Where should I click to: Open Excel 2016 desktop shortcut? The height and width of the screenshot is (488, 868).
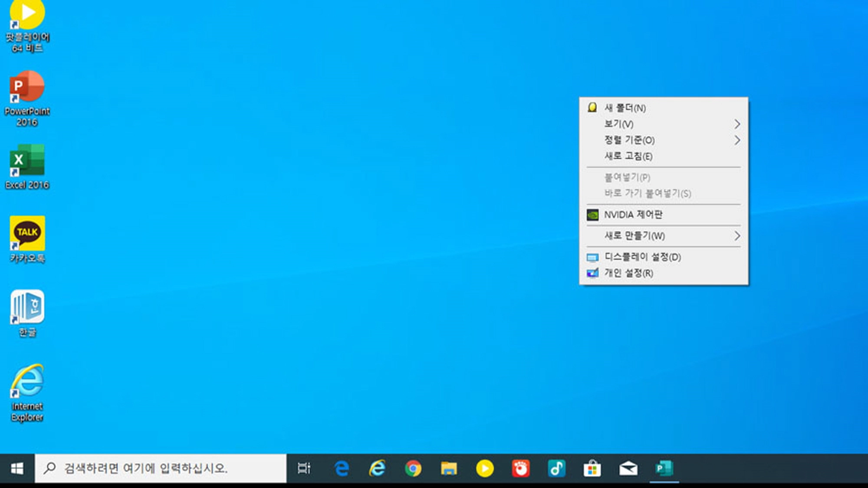point(27,161)
